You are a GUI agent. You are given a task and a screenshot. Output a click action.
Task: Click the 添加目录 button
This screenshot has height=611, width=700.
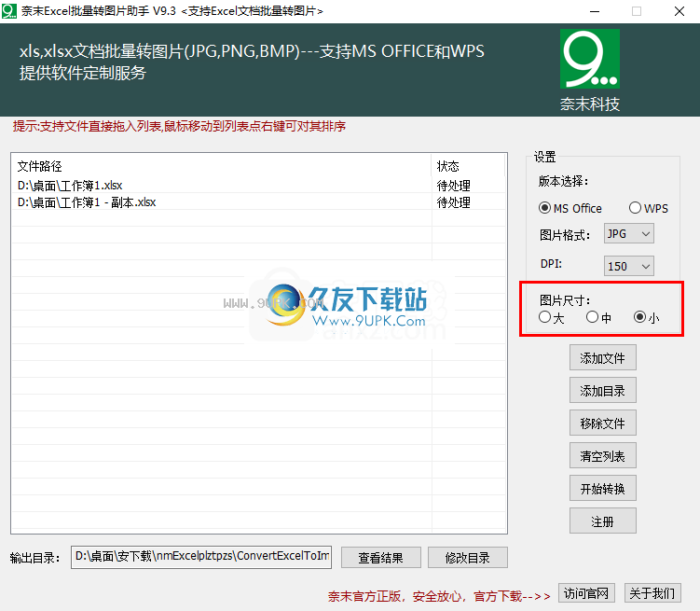603,390
